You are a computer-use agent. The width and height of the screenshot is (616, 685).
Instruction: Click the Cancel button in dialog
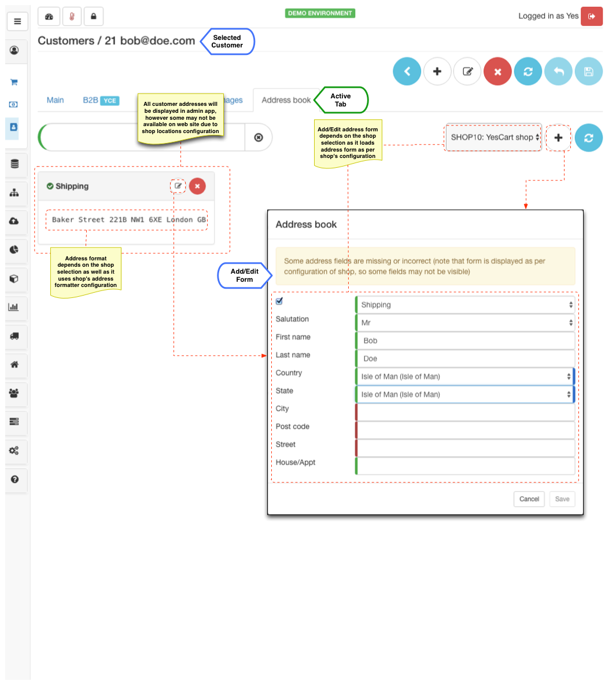coord(529,499)
